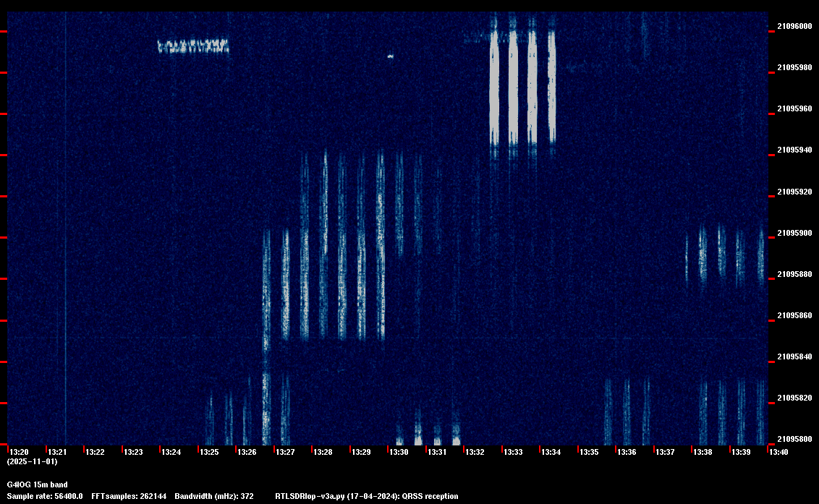
Task: Click the 13:36 time axis label
Action: [627, 452]
